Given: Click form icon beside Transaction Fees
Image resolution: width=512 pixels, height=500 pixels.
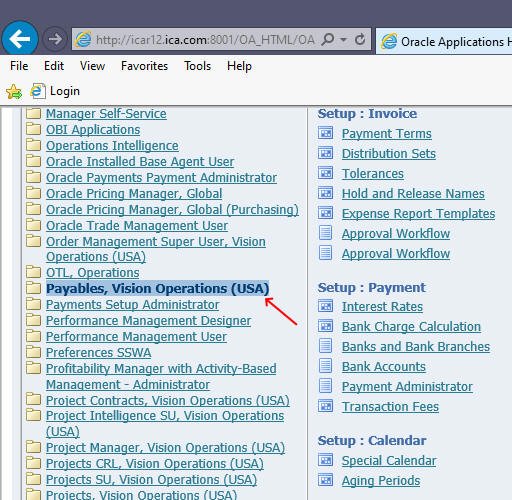Looking at the screenshot, I should 326,406.
